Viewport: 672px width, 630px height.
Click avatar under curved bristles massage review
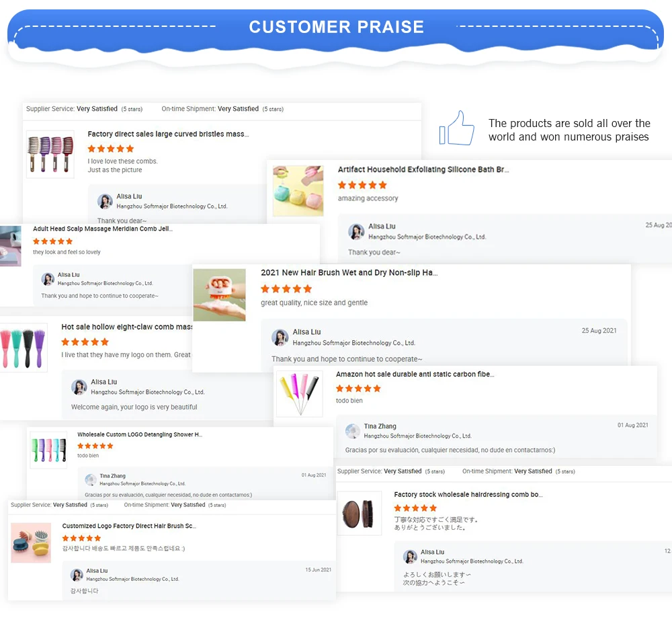pos(105,201)
